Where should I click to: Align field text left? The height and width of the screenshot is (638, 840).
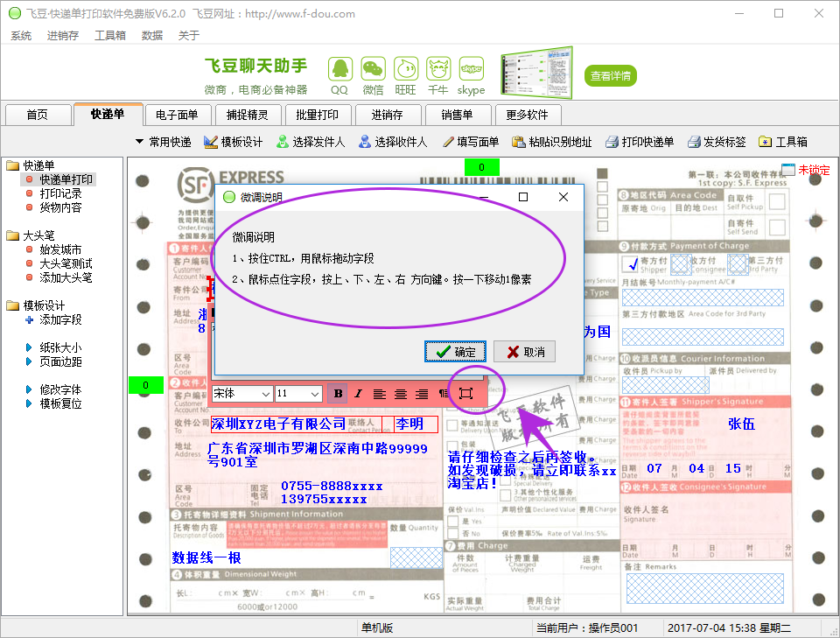(379, 394)
